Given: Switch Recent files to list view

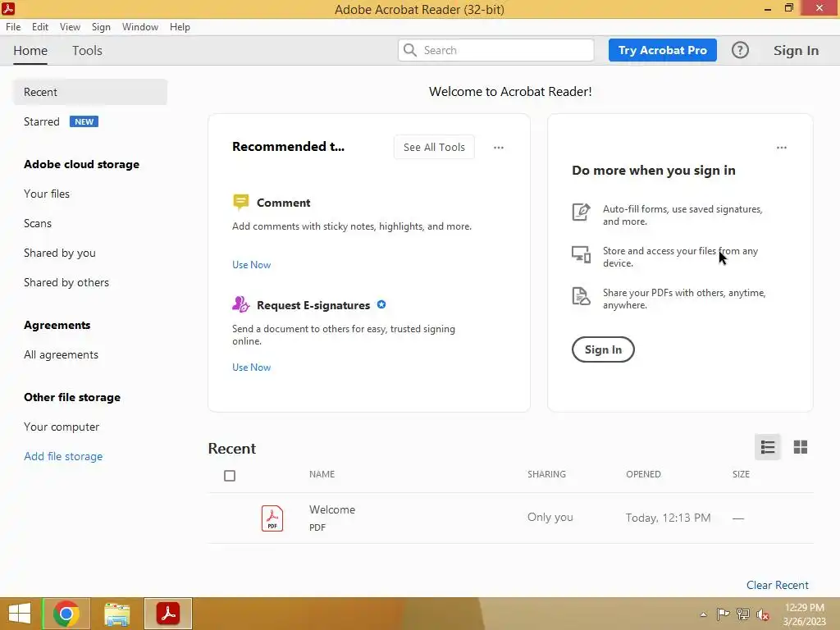Looking at the screenshot, I should tap(768, 447).
